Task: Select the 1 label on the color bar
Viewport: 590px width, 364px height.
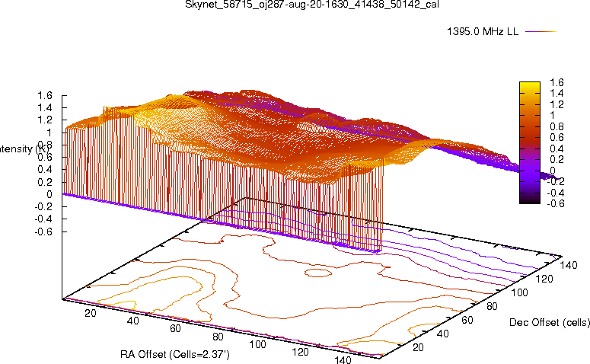Action: click(x=552, y=116)
